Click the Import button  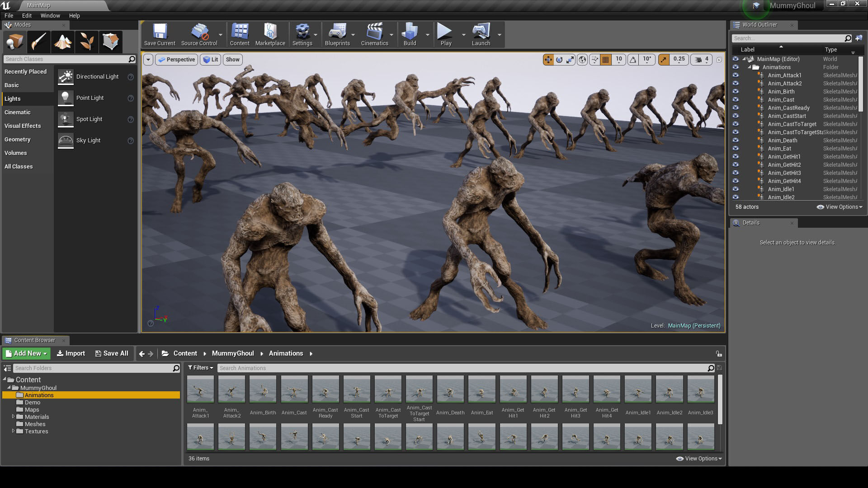71,354
